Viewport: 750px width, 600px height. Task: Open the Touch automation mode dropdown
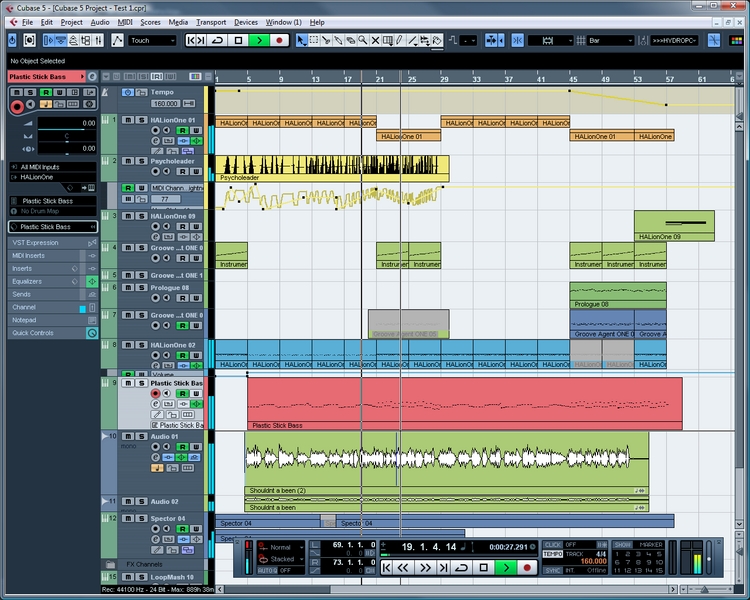coord(153,41)
